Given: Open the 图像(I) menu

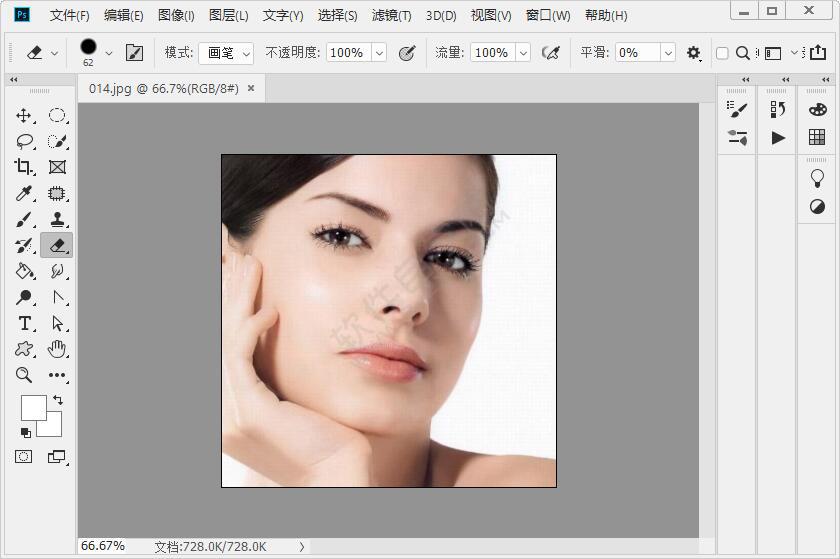Looking at the screenshot, I should point(176,16).
